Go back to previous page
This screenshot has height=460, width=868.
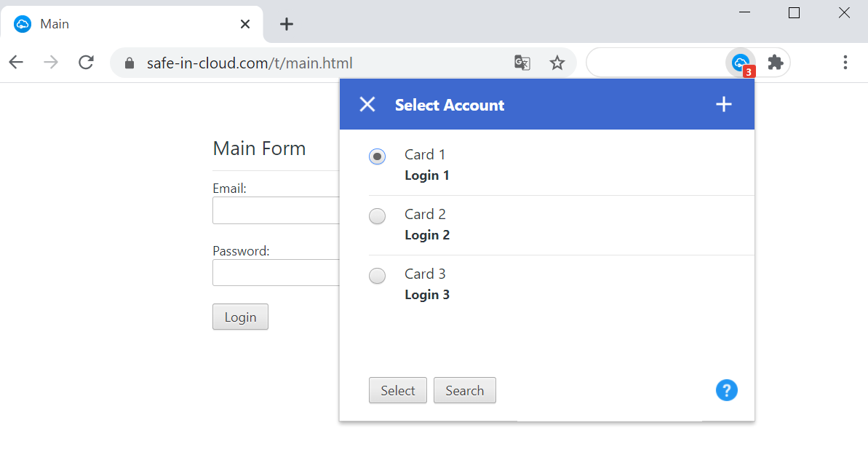(16, 62)
